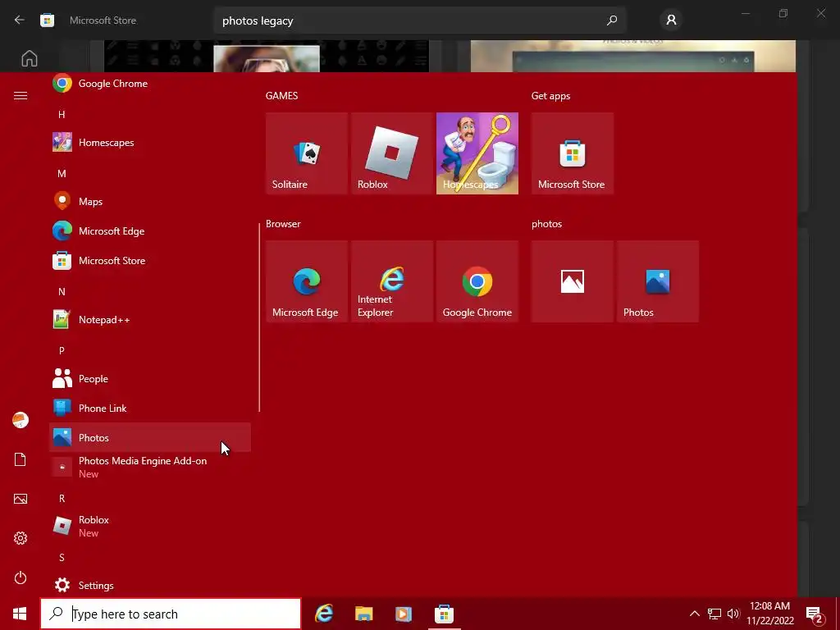Launch Roblox from the app list

tap(150, 526)
